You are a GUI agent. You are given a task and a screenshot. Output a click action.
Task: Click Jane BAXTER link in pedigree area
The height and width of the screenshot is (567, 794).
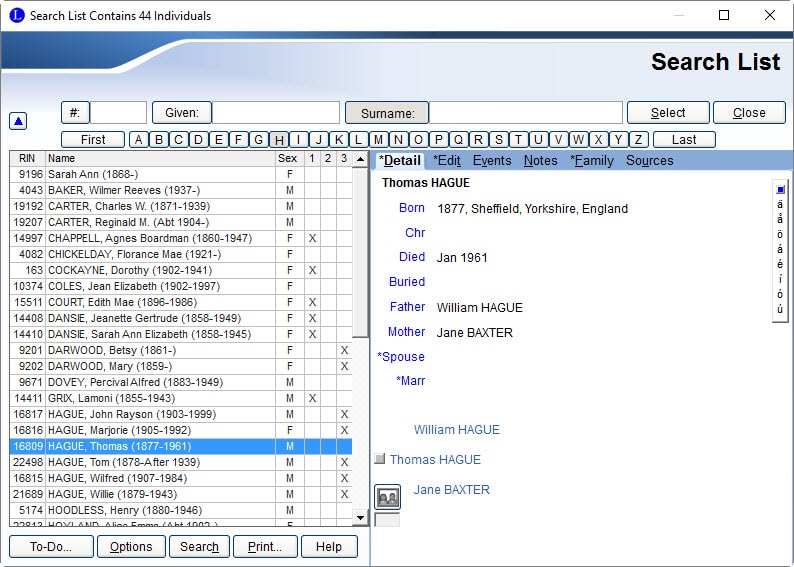click(452, 490)
